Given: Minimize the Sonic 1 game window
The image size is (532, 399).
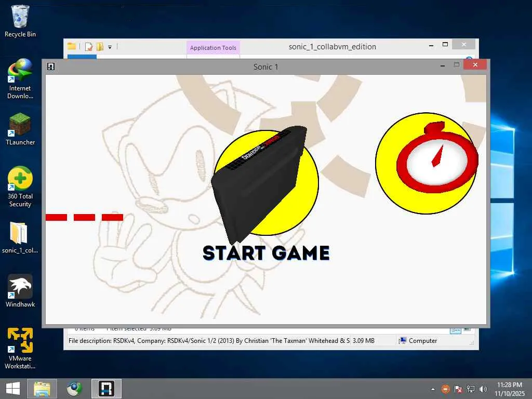Looking at the screenshot, I should 443,66.
